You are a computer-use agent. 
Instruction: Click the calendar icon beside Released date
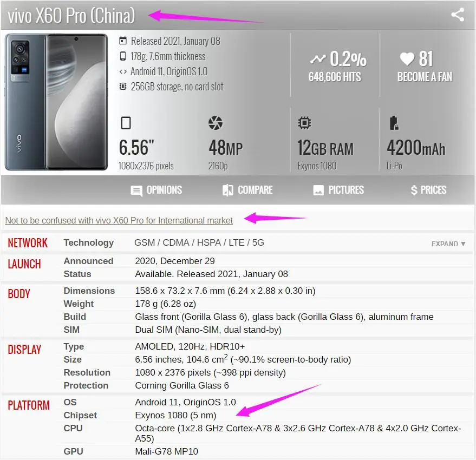pos(122,41)
